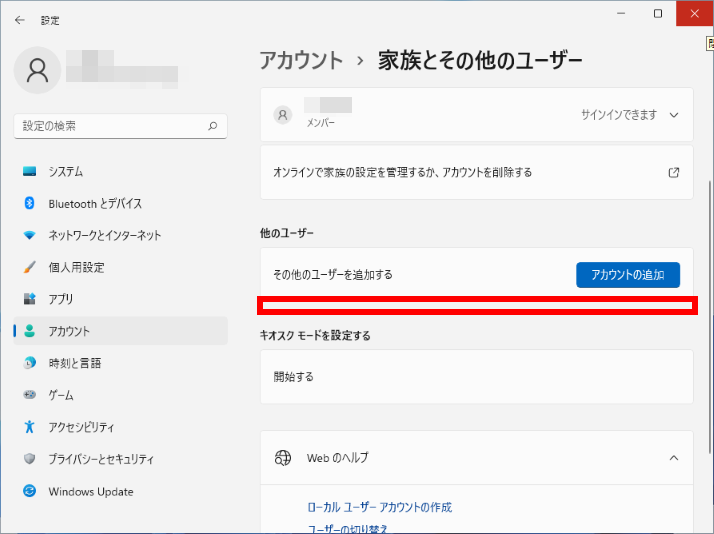Open プライバシーとセキュリティ
The height and width of the screenshot is (534, 714).
pos(121,458)
